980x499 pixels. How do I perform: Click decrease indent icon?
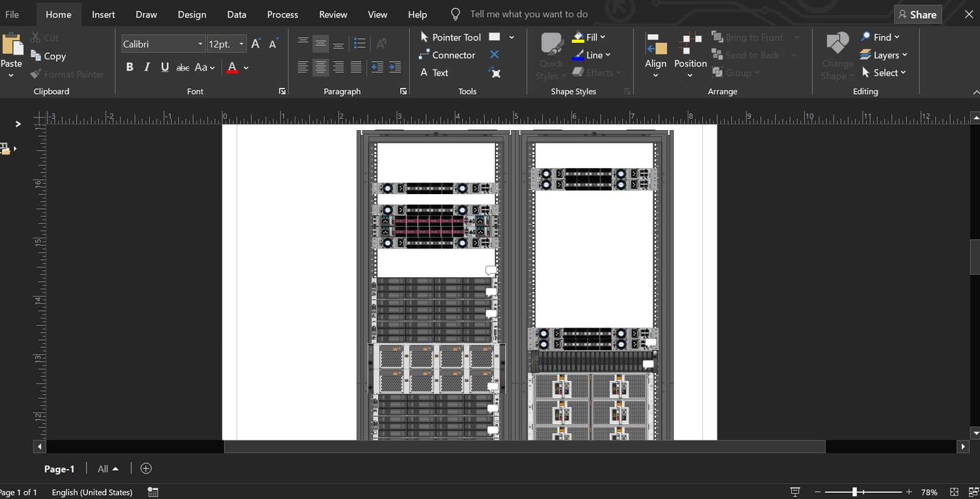coord(377,67)
